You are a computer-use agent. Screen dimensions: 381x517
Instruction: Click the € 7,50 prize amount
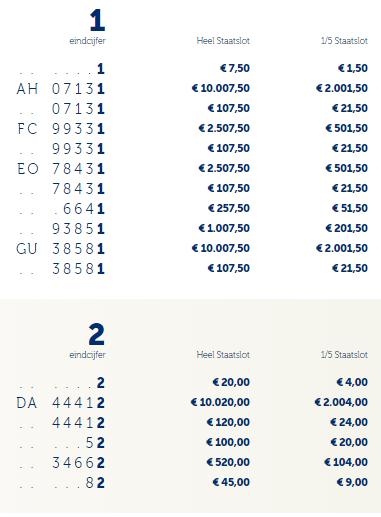click(235, 68)
